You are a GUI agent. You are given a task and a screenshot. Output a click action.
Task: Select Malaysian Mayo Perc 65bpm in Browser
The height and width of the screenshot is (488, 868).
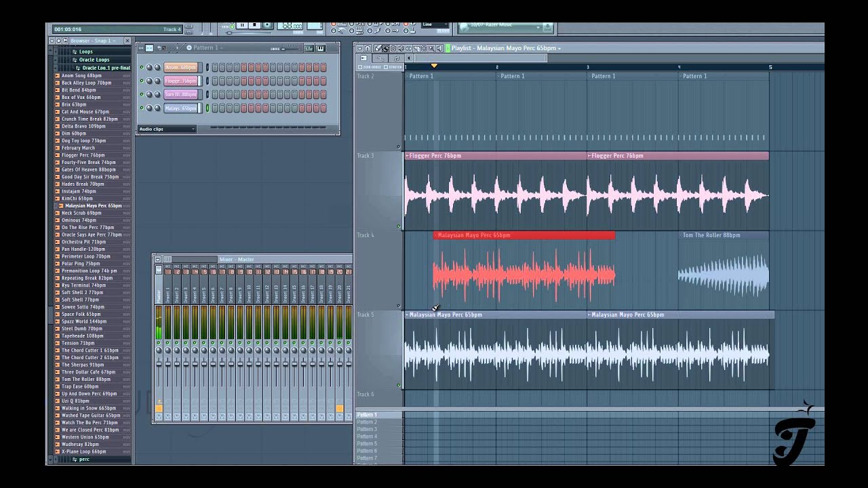click(x=94, y=205)
